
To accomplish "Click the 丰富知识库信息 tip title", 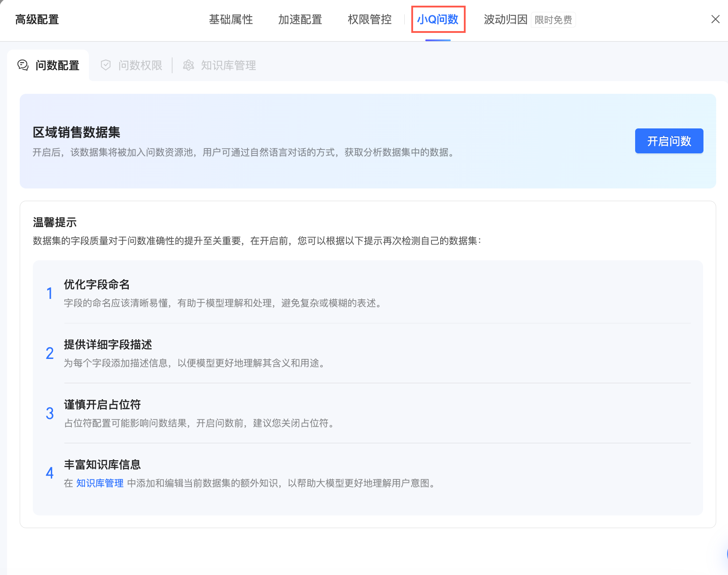I will point(102,465).
